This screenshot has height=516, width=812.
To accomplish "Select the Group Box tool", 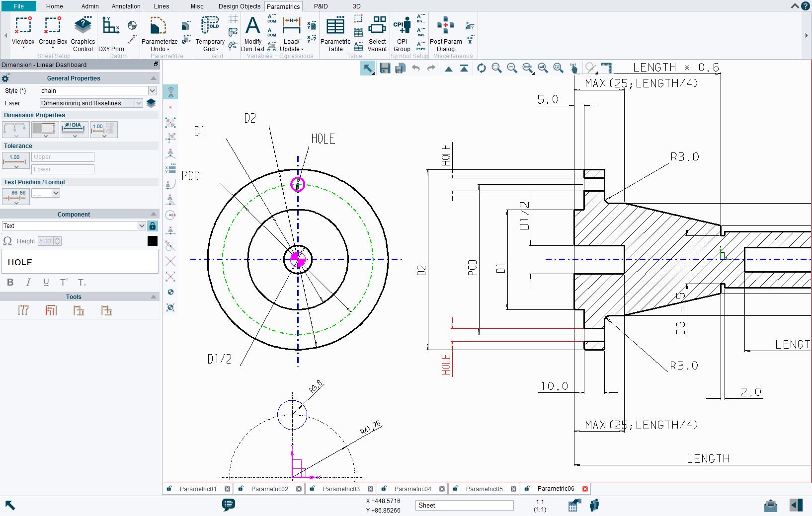I will (x=53, y=30).
